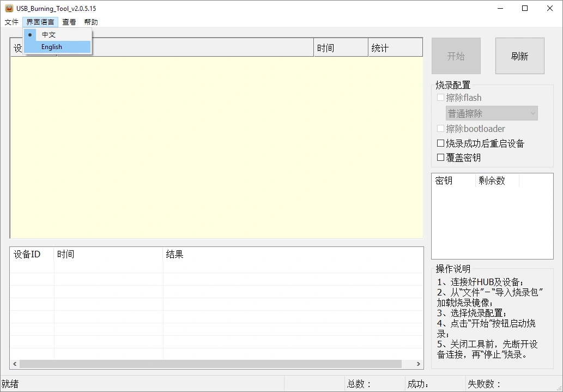Image resolution: width=563 pixels, height=392 pixels.
Task: Click the USB Burning Tool application icon in titlebar
Action: 8,8
